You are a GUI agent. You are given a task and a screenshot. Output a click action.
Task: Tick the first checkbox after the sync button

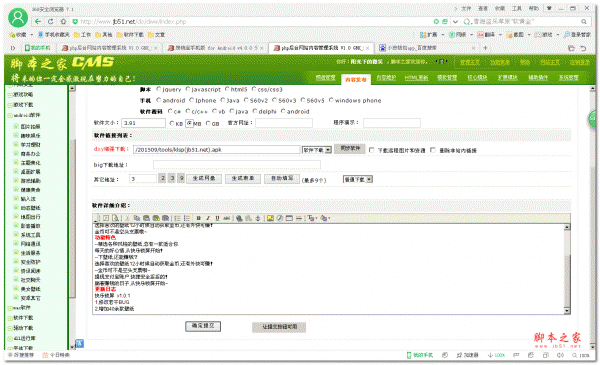pos(371,150)
